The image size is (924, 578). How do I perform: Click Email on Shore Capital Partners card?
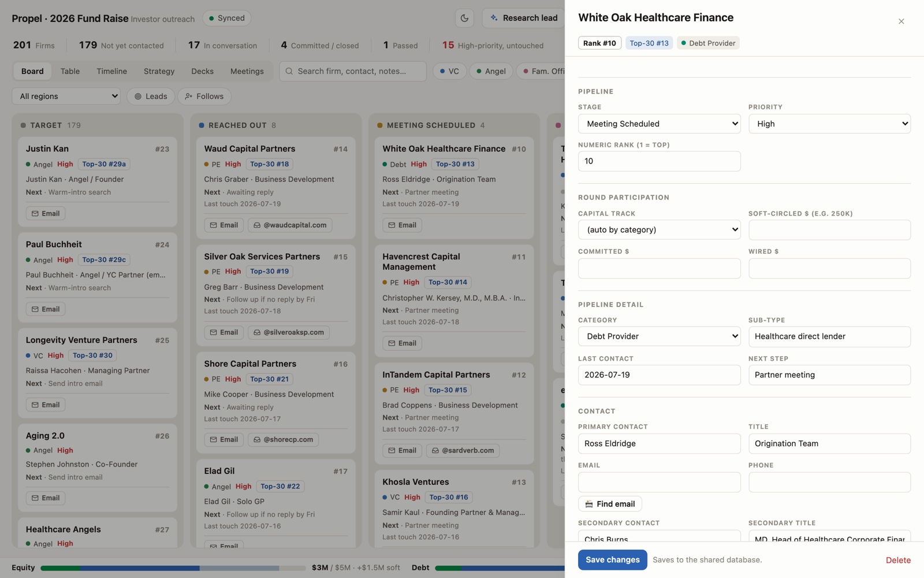[224, 439]
